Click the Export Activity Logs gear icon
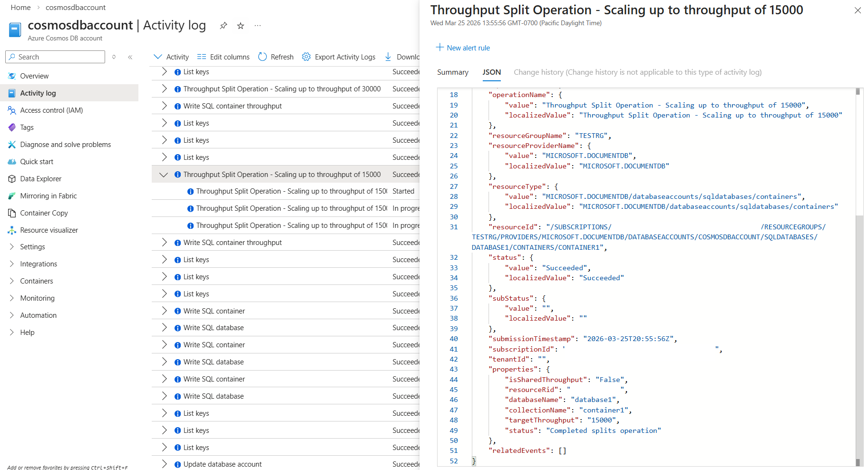This screenshot has width=868, height=470. [x=306, y=57]
